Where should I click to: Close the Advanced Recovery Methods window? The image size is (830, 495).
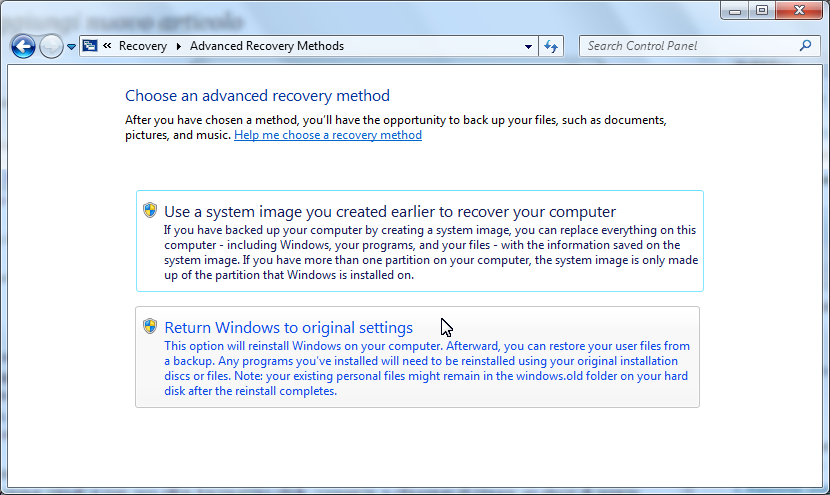tap(799, 11)
